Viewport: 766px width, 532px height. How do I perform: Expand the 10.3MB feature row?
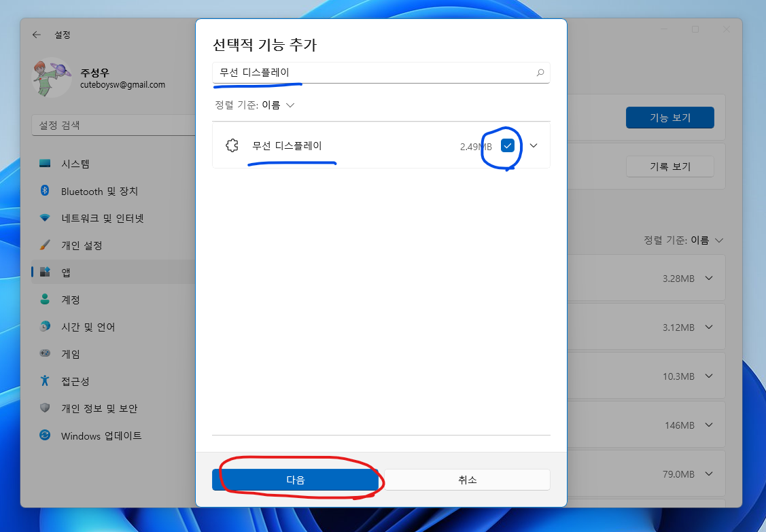click(x=709, y=376)
